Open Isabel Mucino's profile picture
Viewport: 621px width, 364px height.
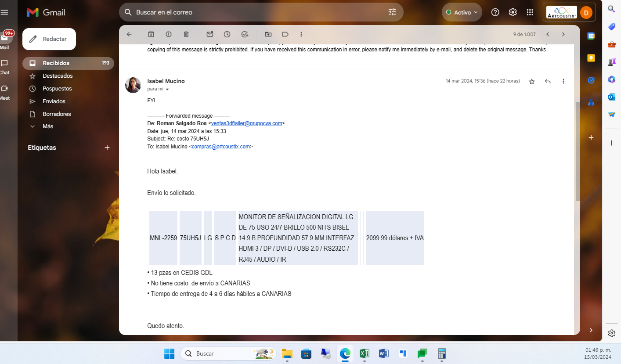[x=133, y=85]
